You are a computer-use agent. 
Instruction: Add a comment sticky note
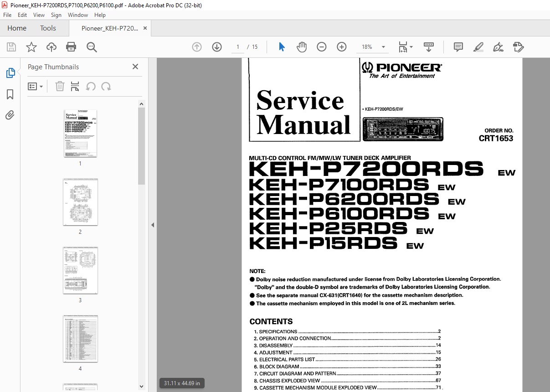[458, 47]
